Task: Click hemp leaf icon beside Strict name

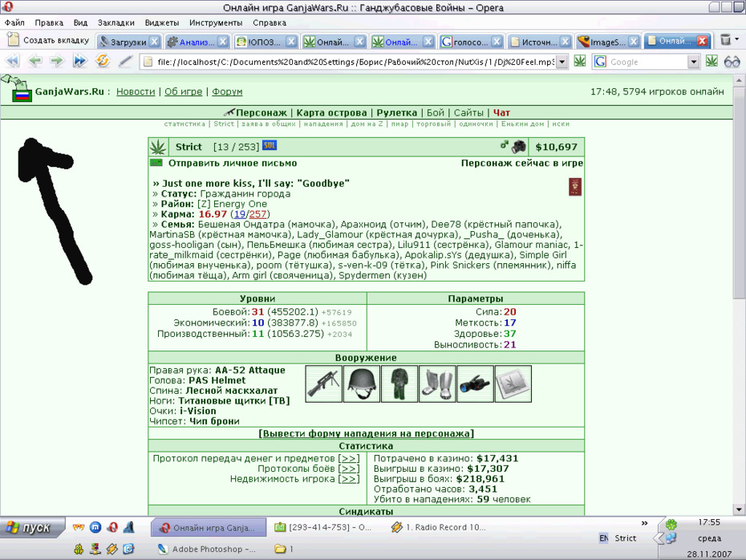Action: [x=159, y=147]
